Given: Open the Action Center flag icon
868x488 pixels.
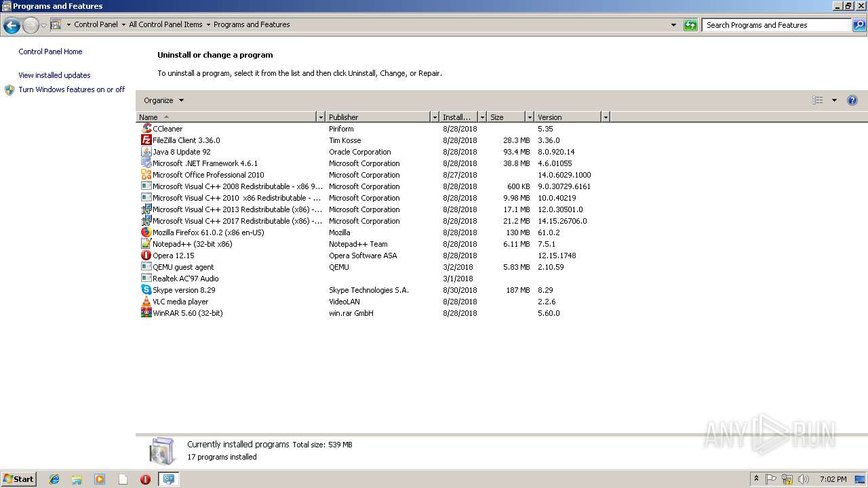Looking at the screenshot, I should point(771,479).
